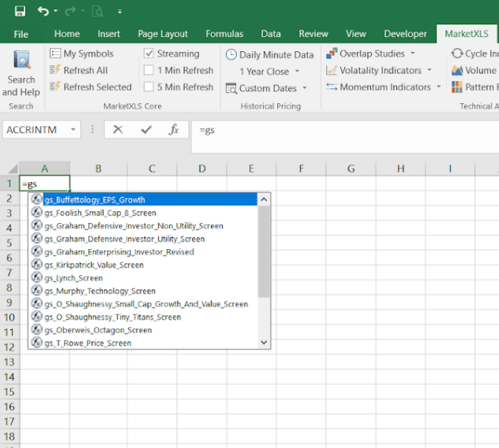The width and height of the screenshot is (499, 448).
Task: Uncheck the Streaming checkbox
Action: pos(148,53)
